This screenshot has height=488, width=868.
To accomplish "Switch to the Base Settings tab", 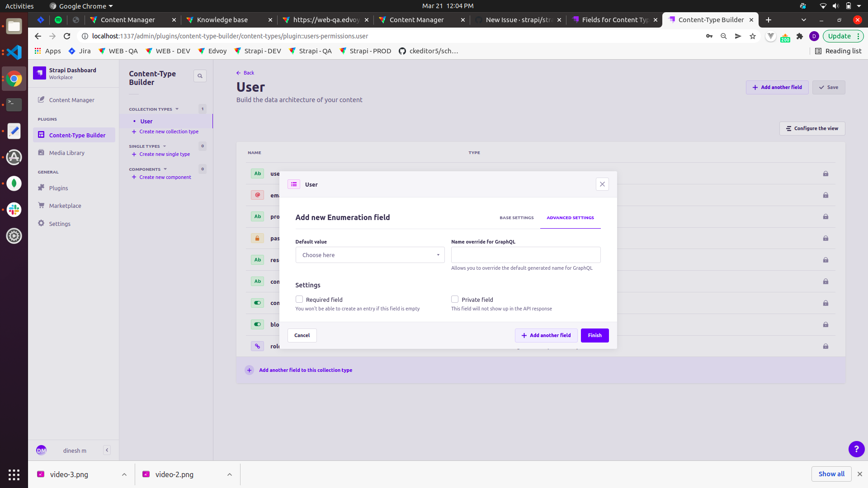I will pyautogui.click(x=516, y=218).
